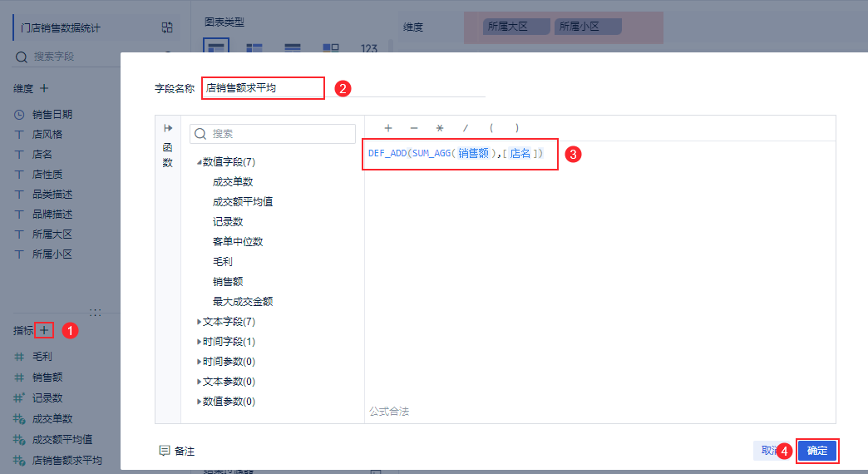
Task: Click the icon beside 记录数 metric
Action: [x=19, y=398]
